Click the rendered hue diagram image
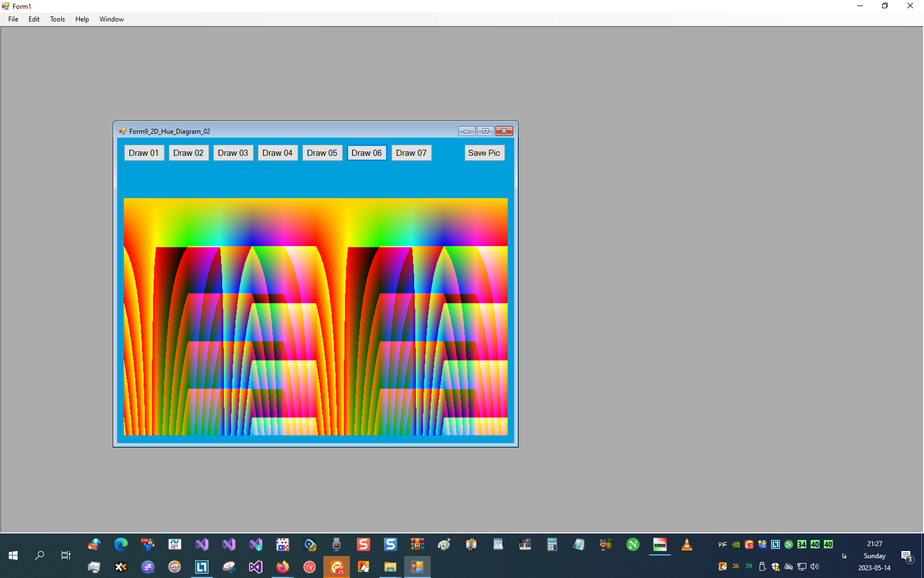This screenshot has height=578, width=924. click(316, 317)
